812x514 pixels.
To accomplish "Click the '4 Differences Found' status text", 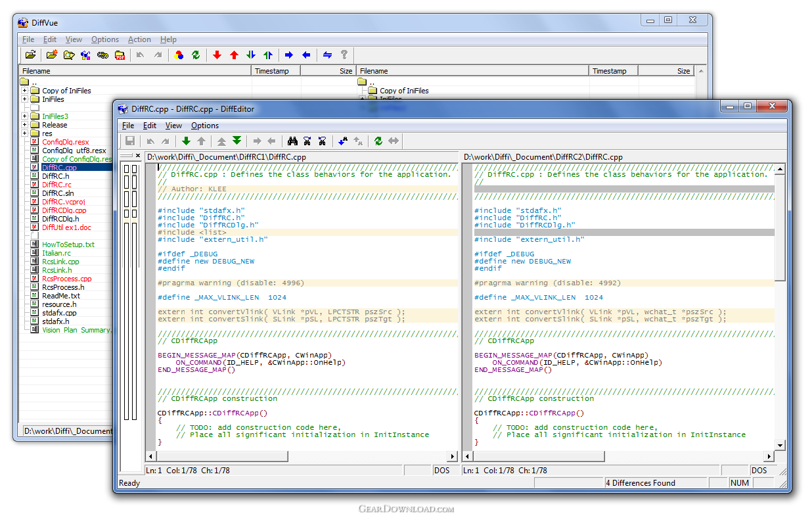I will tap(641, 482).
